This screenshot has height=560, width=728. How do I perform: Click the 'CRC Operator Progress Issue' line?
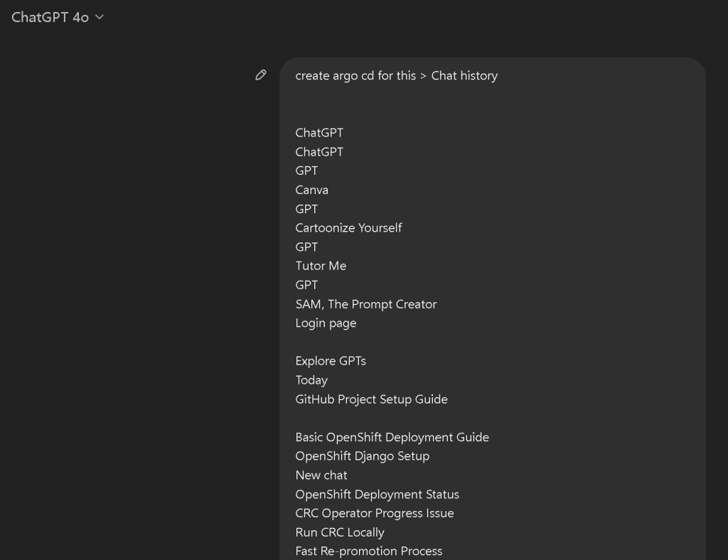[375, 514]
